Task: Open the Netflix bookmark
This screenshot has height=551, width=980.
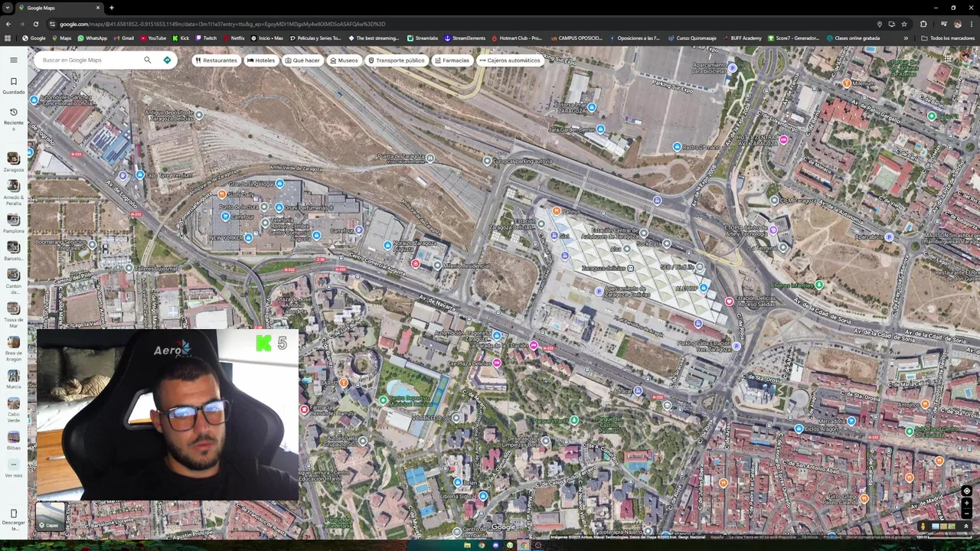Action: pyautogui.click(x=234, y=38)
